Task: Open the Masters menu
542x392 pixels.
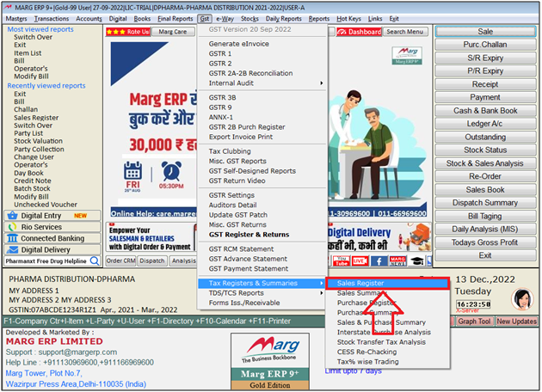Action: click(x=16, y=19)
